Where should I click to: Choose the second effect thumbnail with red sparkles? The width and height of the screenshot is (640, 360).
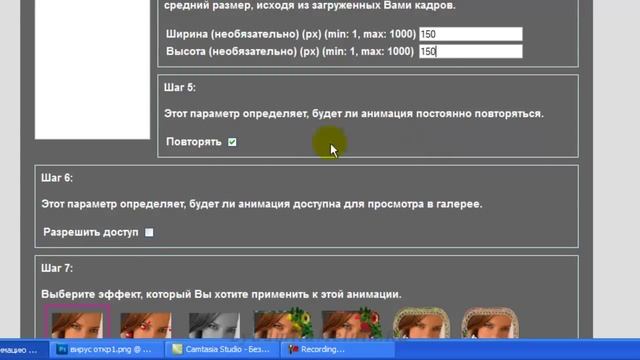[x=146, y=324]
